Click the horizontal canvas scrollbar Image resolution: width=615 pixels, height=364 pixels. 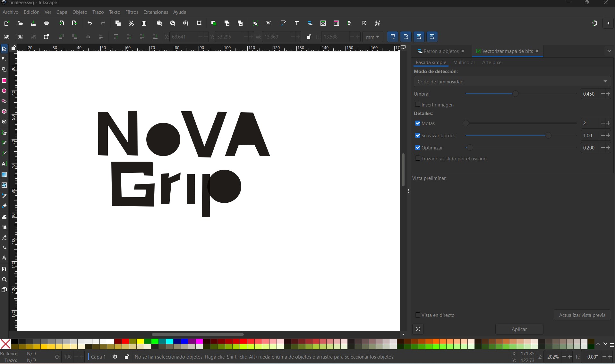point(198,334)
